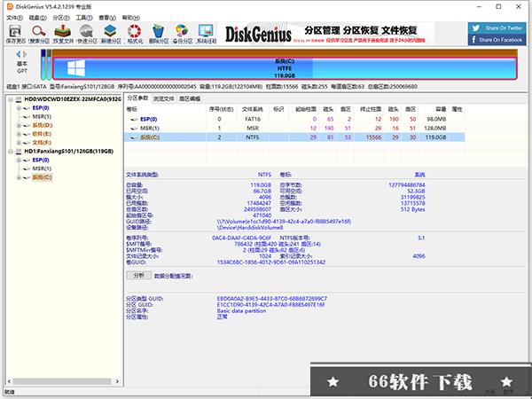Image resolution: width=532 pixels, height=399 pixels.
Task: Click the 序号(状态) column header
Action: tap(221, 109)
